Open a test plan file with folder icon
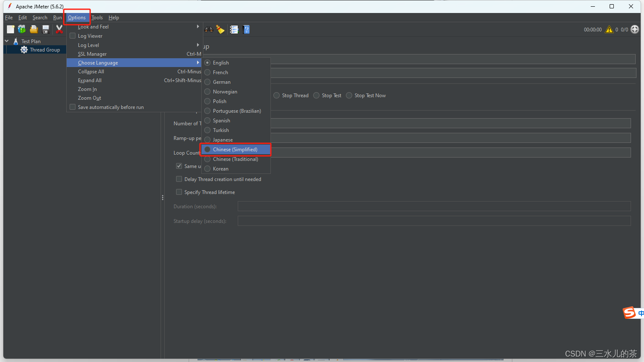The width and height of the screenshot is (644, 362). (34, 29)
